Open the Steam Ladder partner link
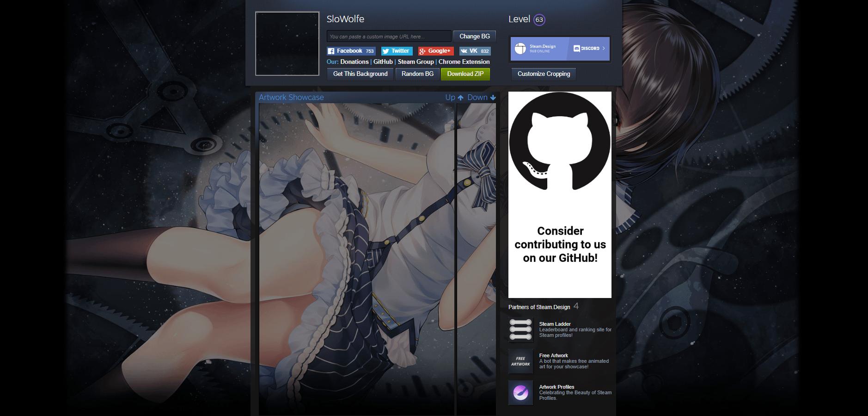Image resolution: width=868 pixels, height=416 pixels. point(555,324)
